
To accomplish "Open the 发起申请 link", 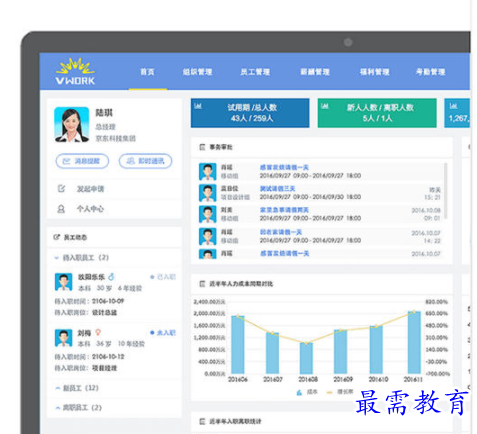I will click(x=90, y=189).
